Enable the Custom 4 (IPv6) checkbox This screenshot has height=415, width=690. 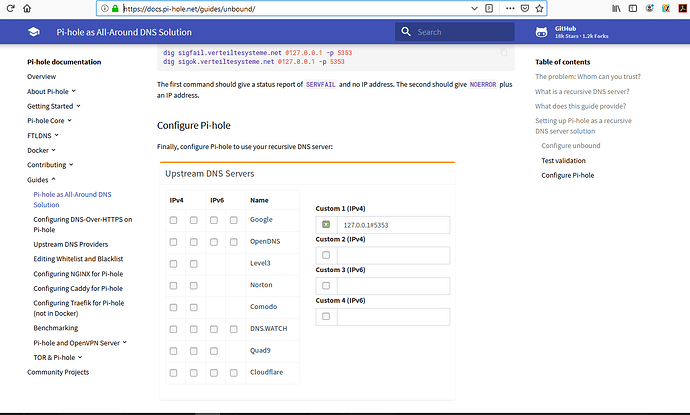(x=326, y=316)
